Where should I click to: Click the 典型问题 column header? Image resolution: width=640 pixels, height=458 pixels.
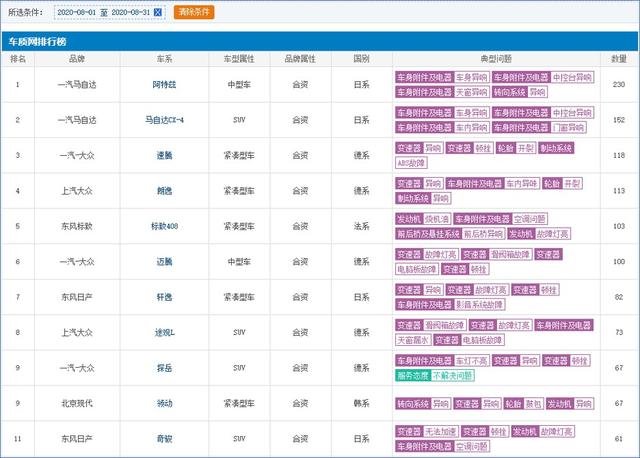click(x=496, y=59)
